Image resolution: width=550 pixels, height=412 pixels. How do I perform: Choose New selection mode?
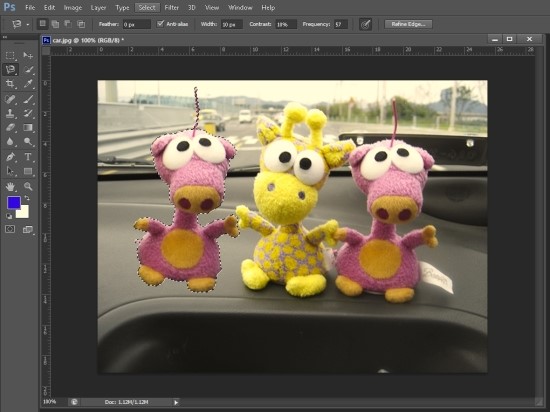pos(42,24)
